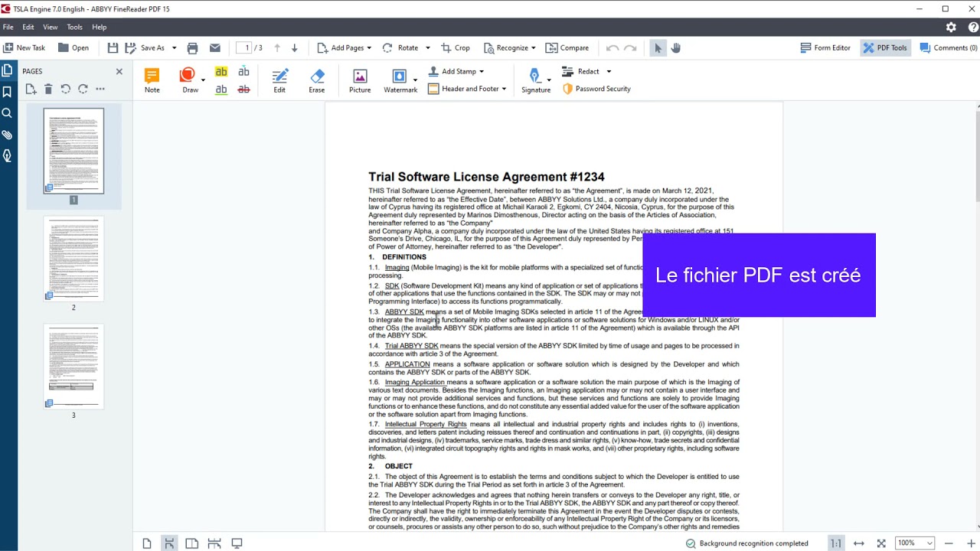Select the Erase tool
This screenshot has width=980, height=551.
click(x=317, y=80)
